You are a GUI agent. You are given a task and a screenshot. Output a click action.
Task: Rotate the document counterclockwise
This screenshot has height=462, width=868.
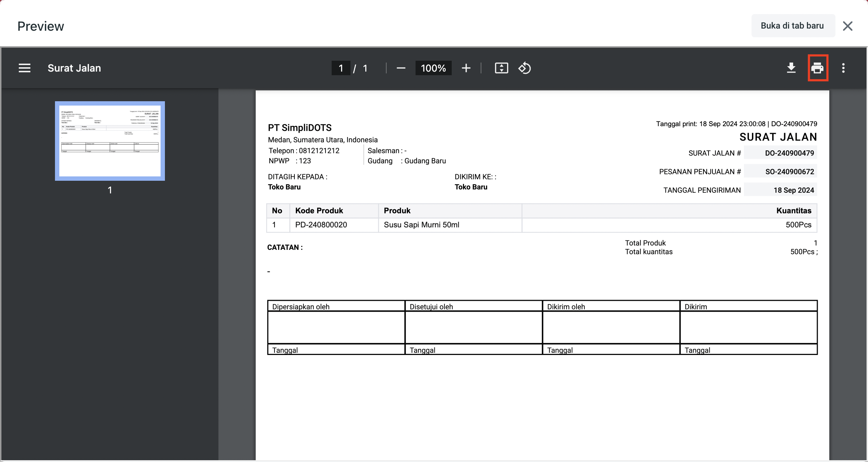point(524,68)
